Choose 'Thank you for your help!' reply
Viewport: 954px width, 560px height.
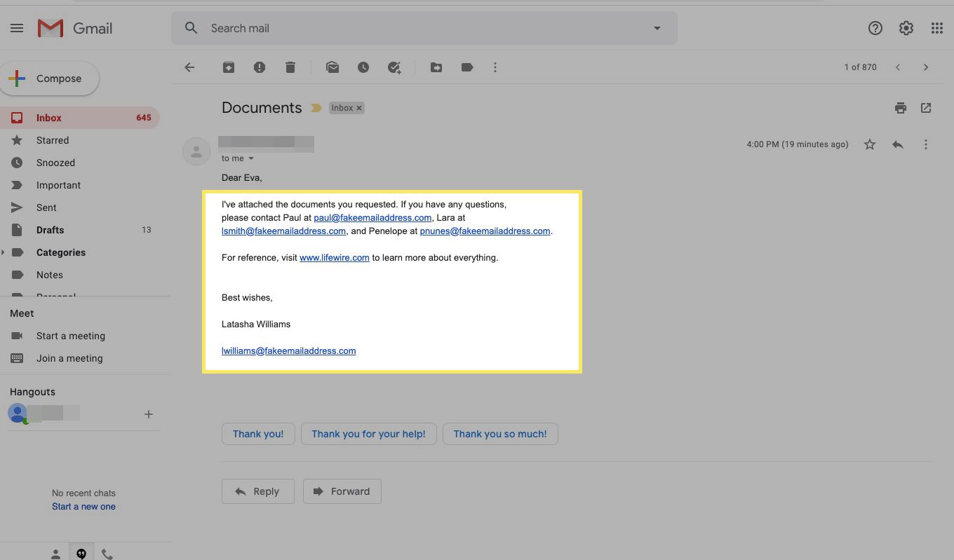point(368,434)
